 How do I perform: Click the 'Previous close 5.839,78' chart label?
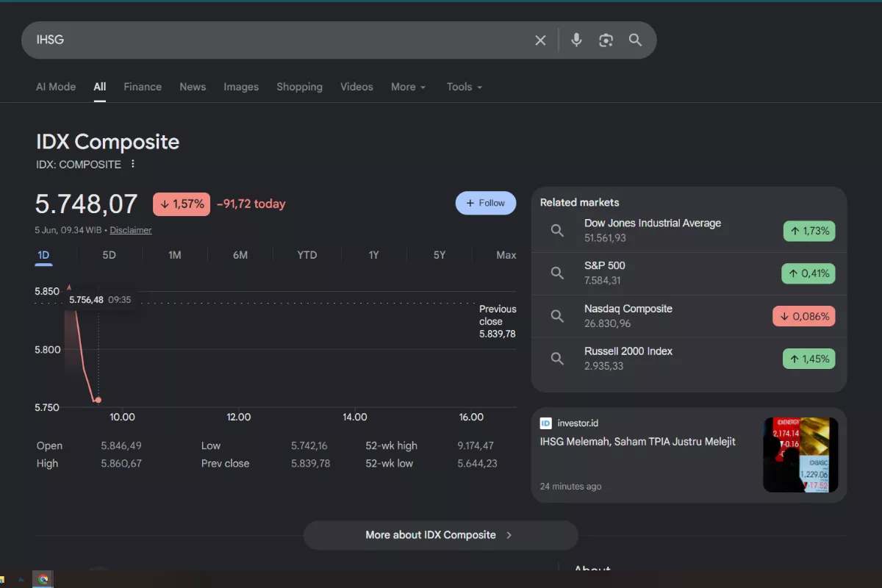(x=498, y=321)
